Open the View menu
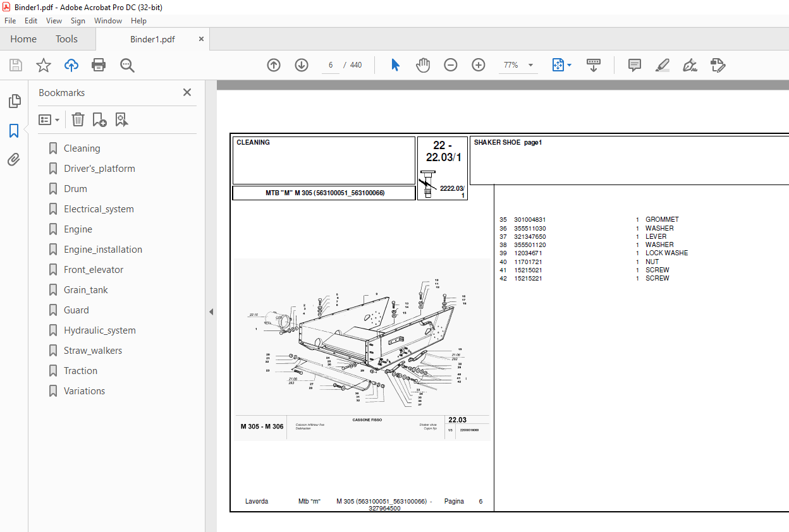789x532 pixels. click(54, 21)
